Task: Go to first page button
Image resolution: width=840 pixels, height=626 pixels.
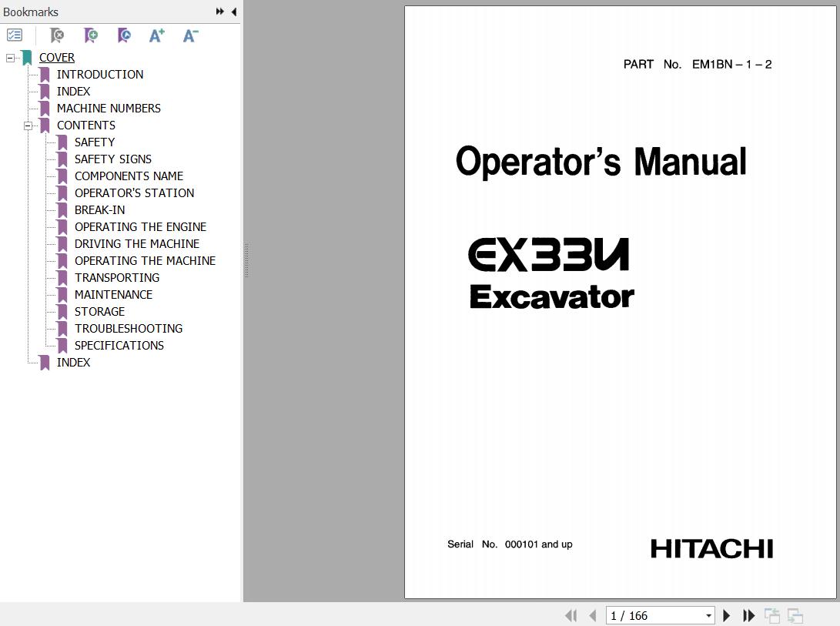Action: pos(571,615)
